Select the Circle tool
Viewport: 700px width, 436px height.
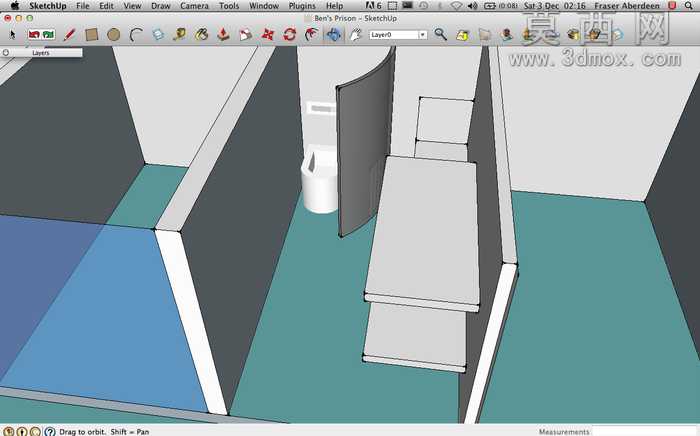[113, 34]
